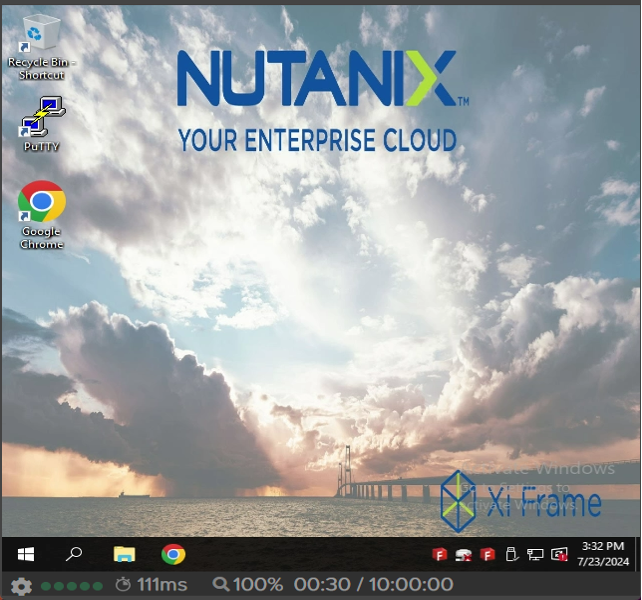The image size is (642, 600).
Task: Click the display alert tray icon near clock
Action: click(559, 555)
